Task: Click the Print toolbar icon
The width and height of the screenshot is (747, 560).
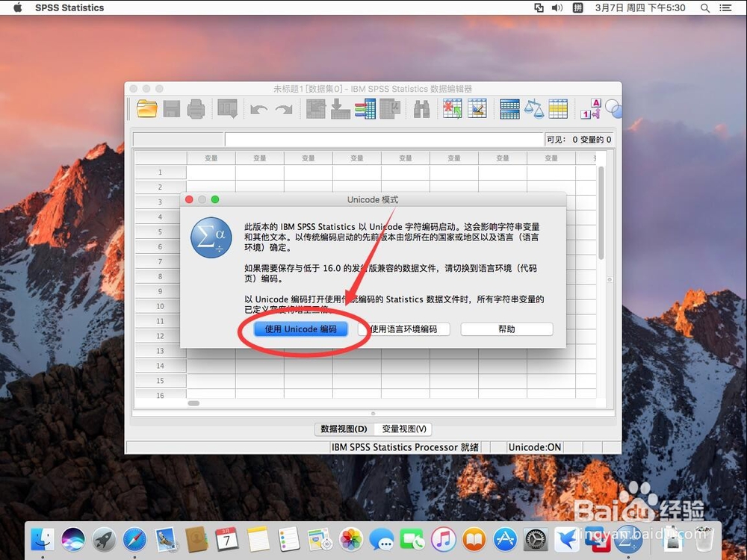Action: [196, 109]
